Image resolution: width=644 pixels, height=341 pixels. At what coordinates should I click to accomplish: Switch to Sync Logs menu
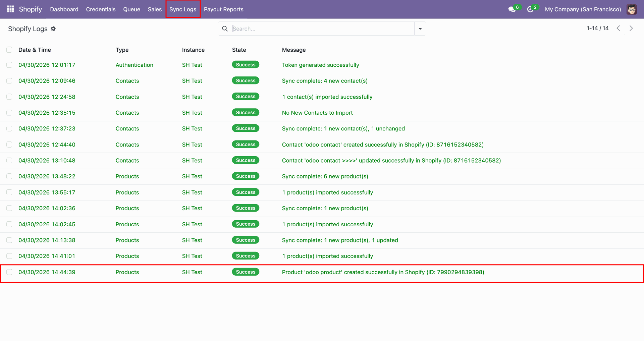pos(183,9)
